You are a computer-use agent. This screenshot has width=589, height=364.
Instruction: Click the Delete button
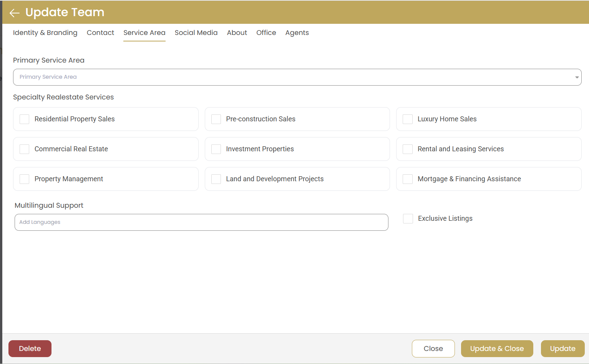tap(30, 348)
